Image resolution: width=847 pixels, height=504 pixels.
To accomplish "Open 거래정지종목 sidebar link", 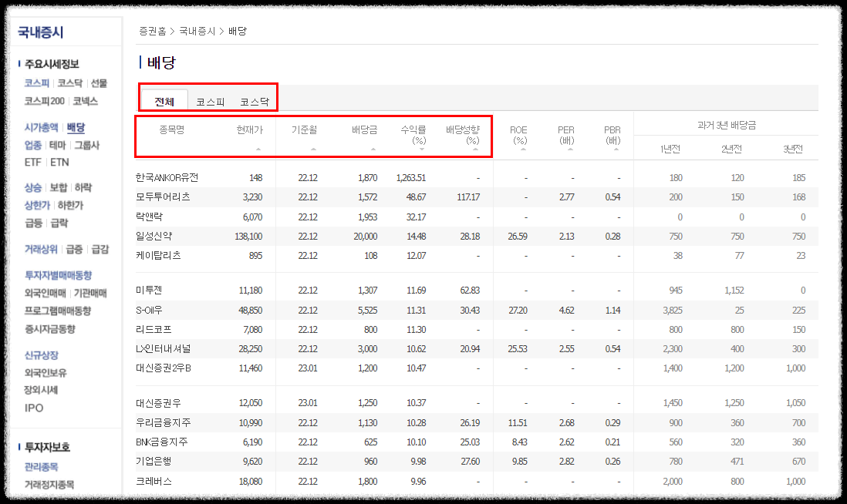I will [49, 485].
